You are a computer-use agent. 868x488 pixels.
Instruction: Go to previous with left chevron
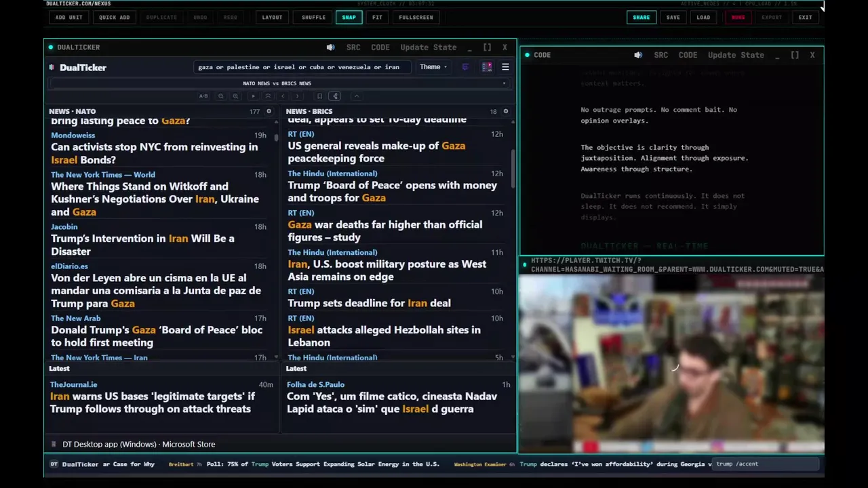coord(283,96)
